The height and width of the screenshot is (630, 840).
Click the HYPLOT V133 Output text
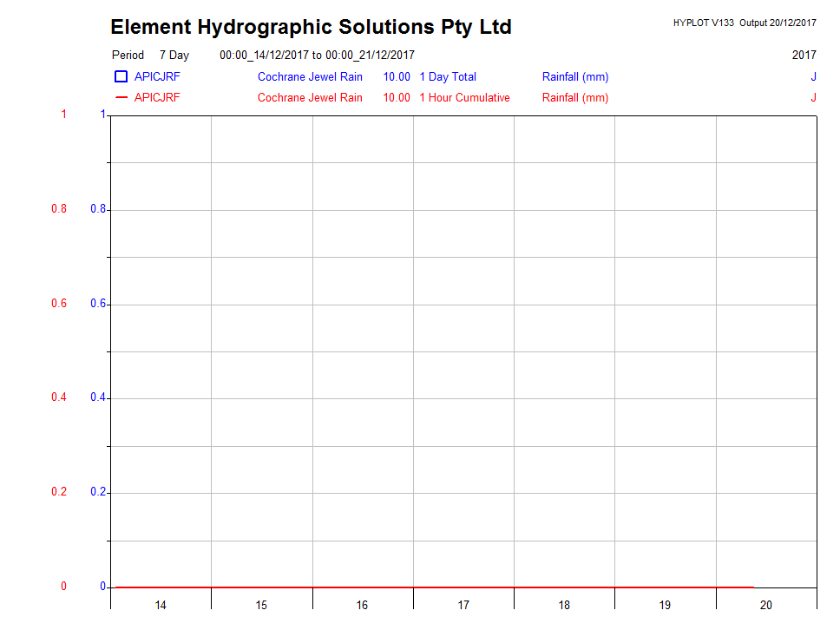(744, 23)
